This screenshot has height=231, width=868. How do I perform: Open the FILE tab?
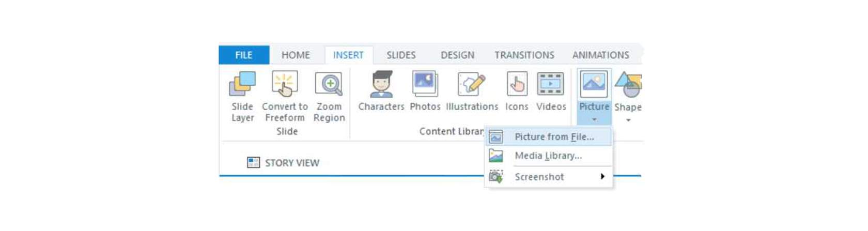coord(244,55)
